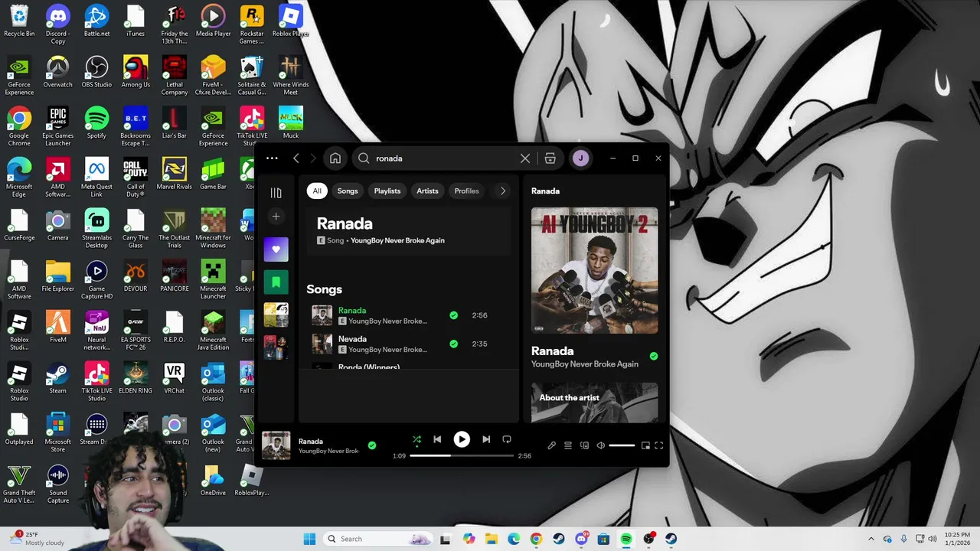The image size is (980, 551).
Task: Open Google Chrome from the taskbar
Action: click(536, 539)
